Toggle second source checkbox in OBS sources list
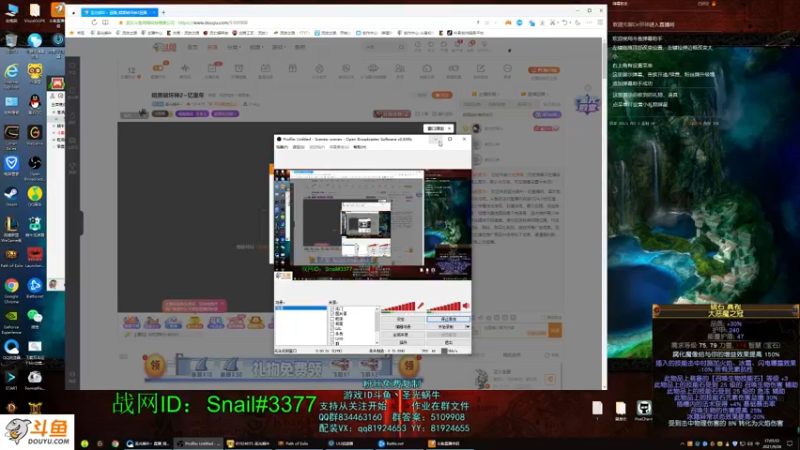The width and height of the screenshot is (800, 450). [x=332, y=314]
